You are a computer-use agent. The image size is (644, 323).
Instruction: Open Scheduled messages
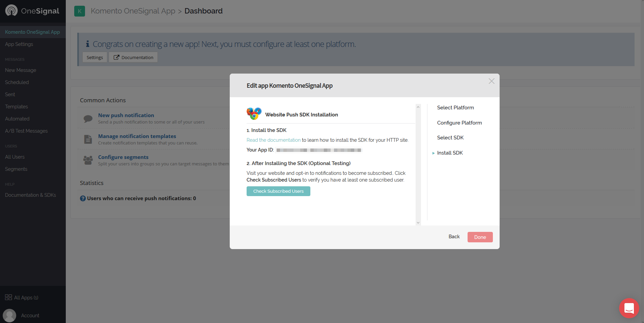tap(17, 82)
